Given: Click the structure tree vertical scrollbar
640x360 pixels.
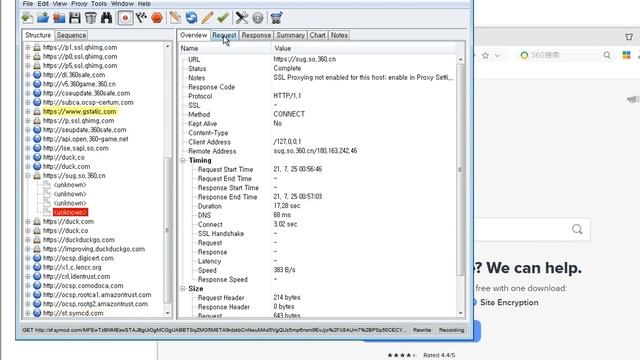Looking at the screenshot, I should [x=167, y=230].
